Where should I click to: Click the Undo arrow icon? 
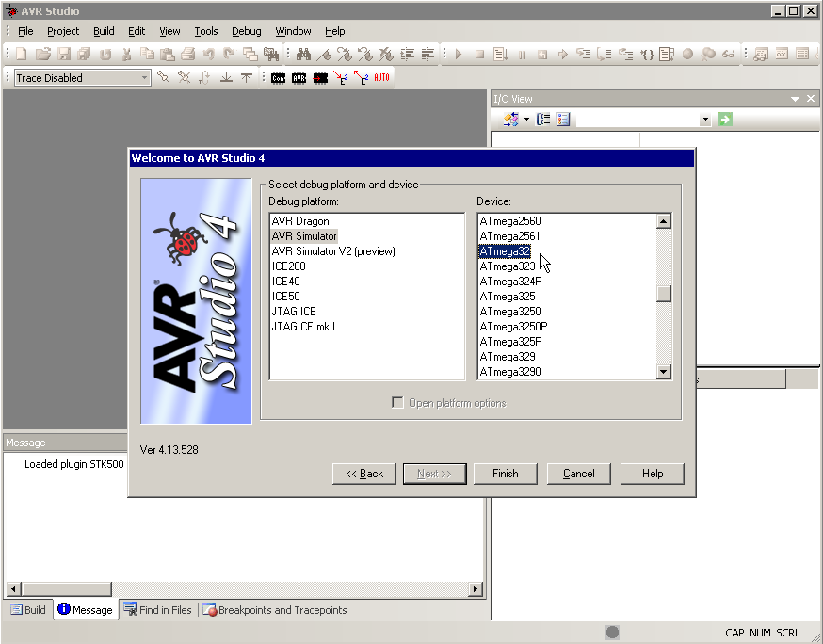click(x=209, y=54)
